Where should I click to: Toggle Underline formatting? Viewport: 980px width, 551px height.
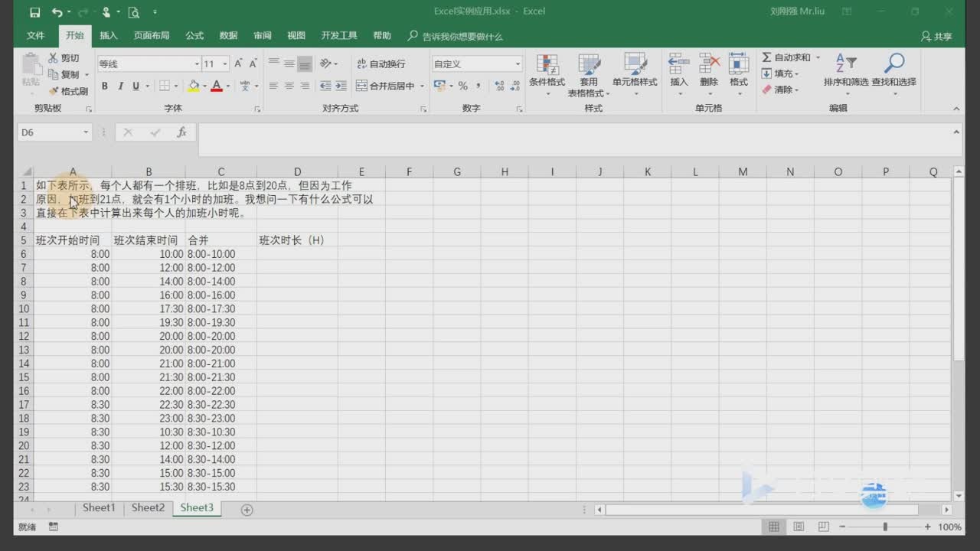[x=136, y=86]
